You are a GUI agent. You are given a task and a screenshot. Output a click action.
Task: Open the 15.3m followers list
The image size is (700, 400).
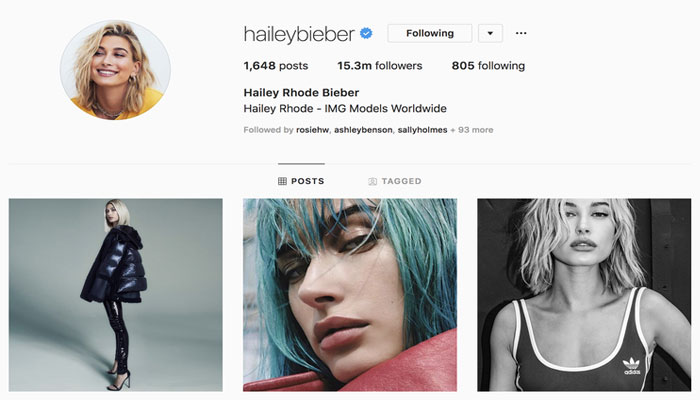coord(379,66)
